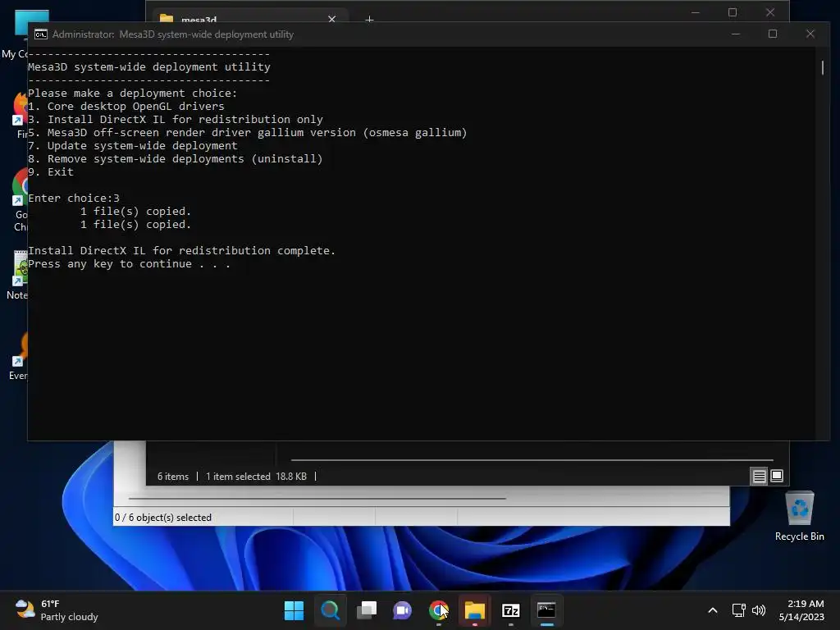Show hidden system tray icons
This screenshot has width=840, height=630.
713,610
